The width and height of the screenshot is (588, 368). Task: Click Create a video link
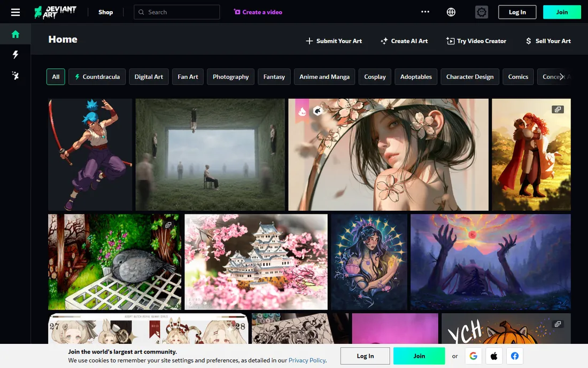point(258,12)
